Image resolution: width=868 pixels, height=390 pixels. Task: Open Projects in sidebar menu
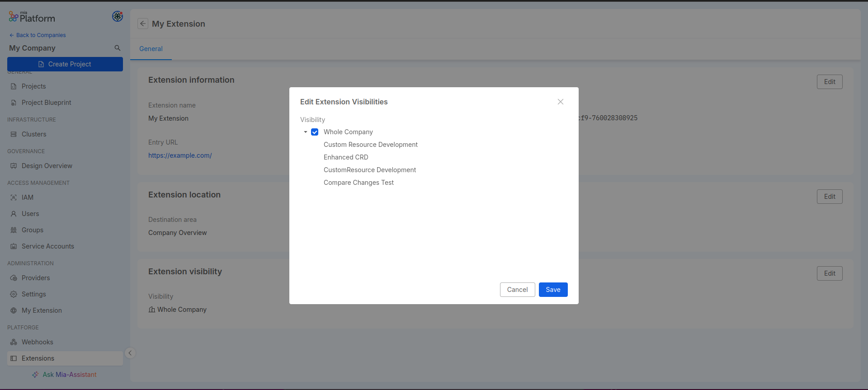click(65, 86)
